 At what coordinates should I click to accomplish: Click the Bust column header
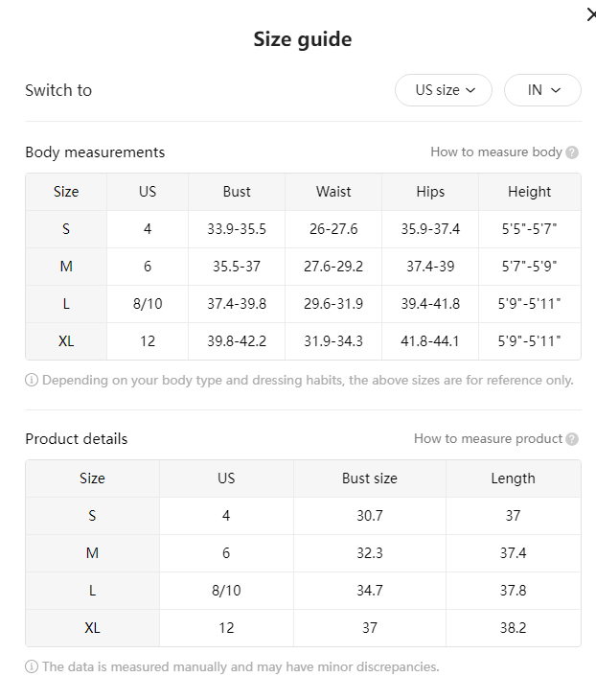click(x=237, y=192)
